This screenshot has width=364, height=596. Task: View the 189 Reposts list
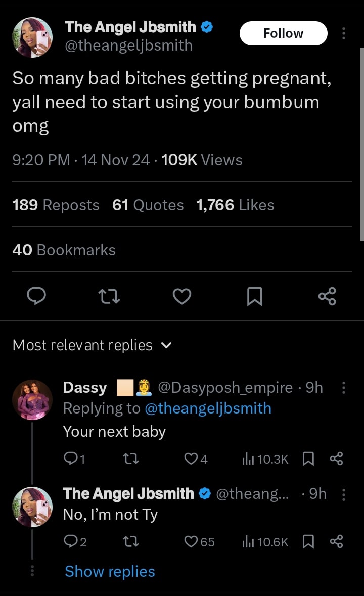tap(56, 205)
